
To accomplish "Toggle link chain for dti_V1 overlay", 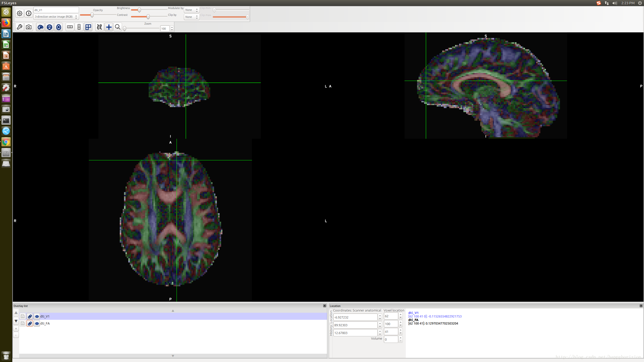I will tap(30, 316).
